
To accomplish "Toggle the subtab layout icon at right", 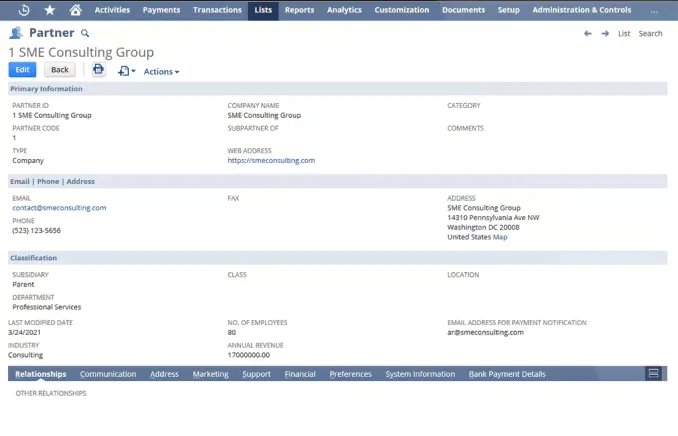I will (x=653, y=374).
